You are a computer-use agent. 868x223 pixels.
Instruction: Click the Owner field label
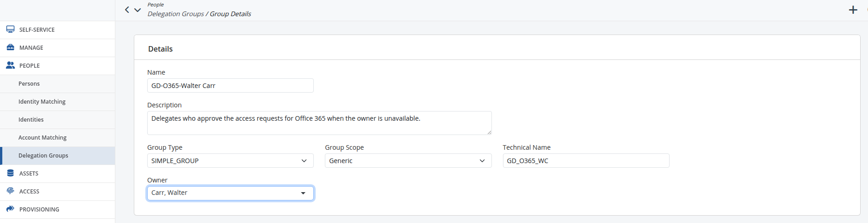(157, 180)
